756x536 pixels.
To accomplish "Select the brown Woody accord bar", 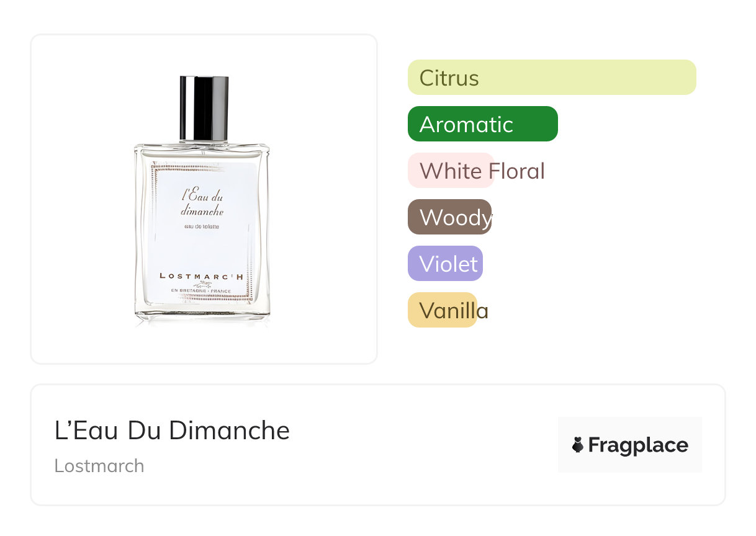I will [x=449, y=217].
